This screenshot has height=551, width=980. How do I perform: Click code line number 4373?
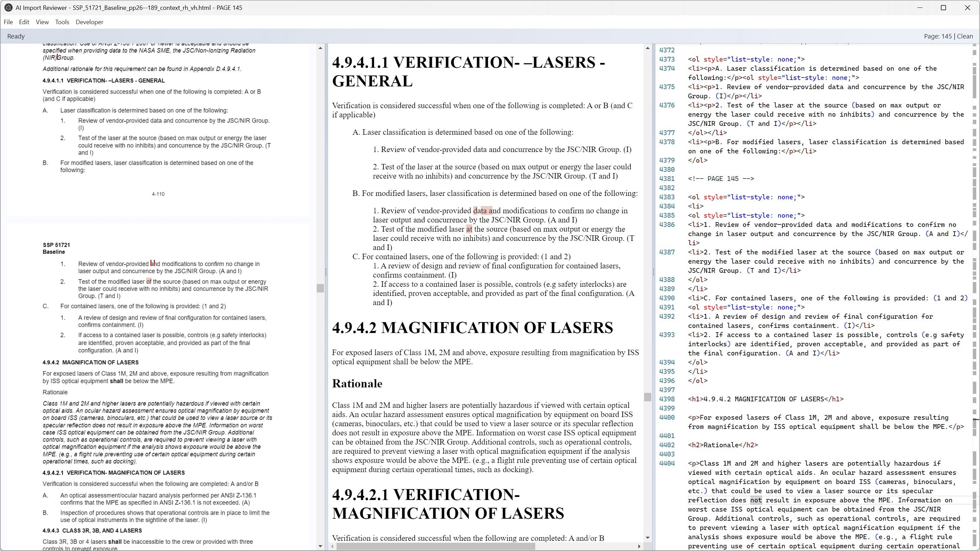667,59
